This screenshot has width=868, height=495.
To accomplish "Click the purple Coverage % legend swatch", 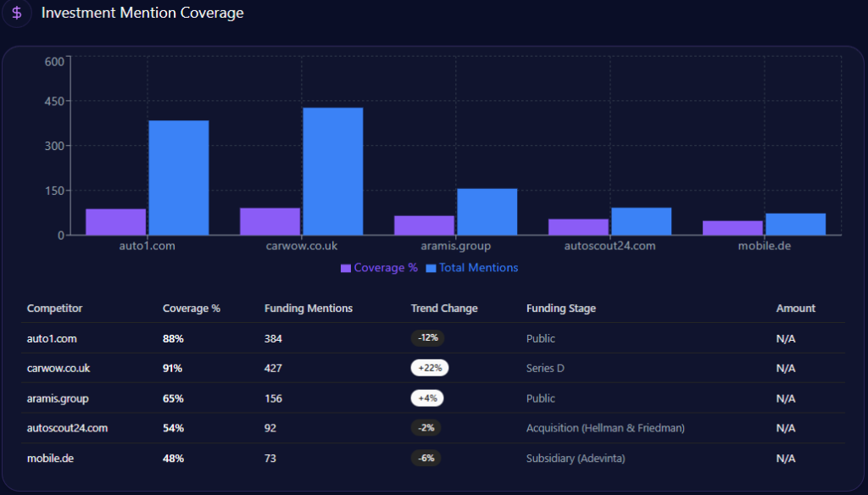I will [x=346, y=268].
